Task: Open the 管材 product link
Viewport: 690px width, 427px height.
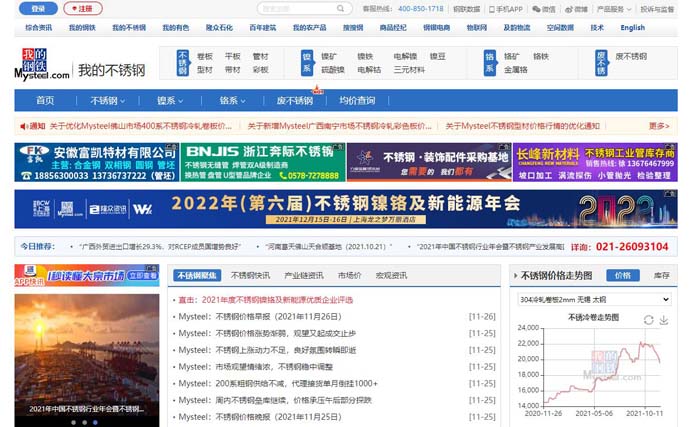Action: [260, 56]
